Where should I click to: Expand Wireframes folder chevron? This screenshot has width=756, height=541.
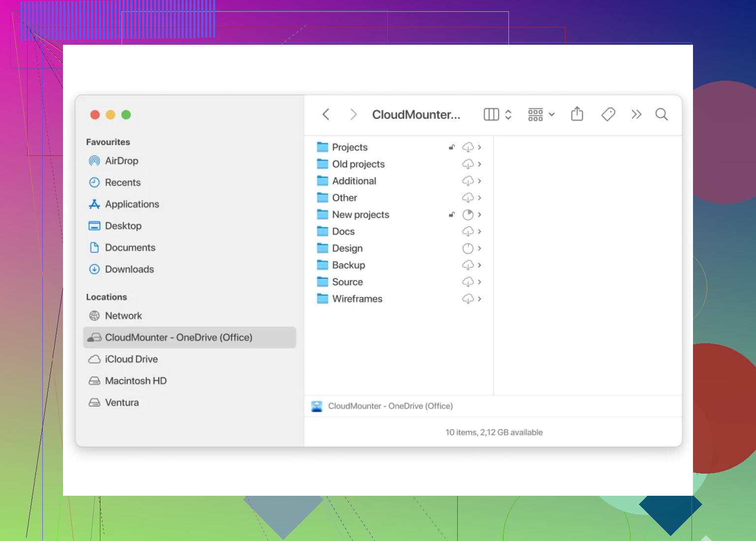479,299
